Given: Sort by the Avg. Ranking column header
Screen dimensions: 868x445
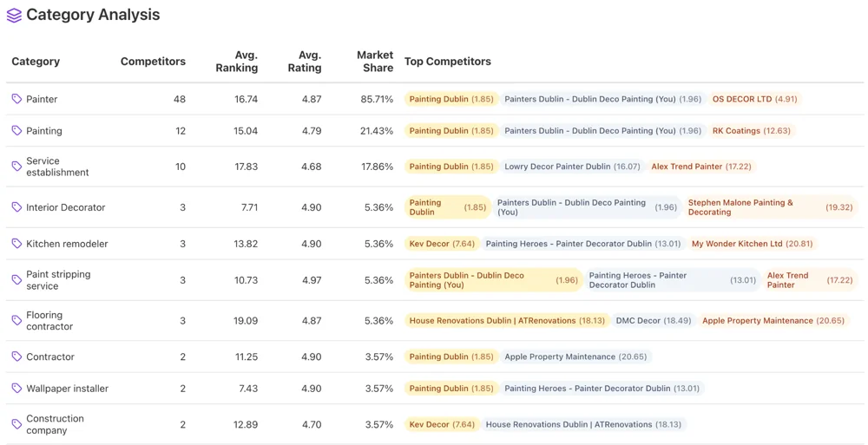Looking at the screenshot, I should 235,62.
